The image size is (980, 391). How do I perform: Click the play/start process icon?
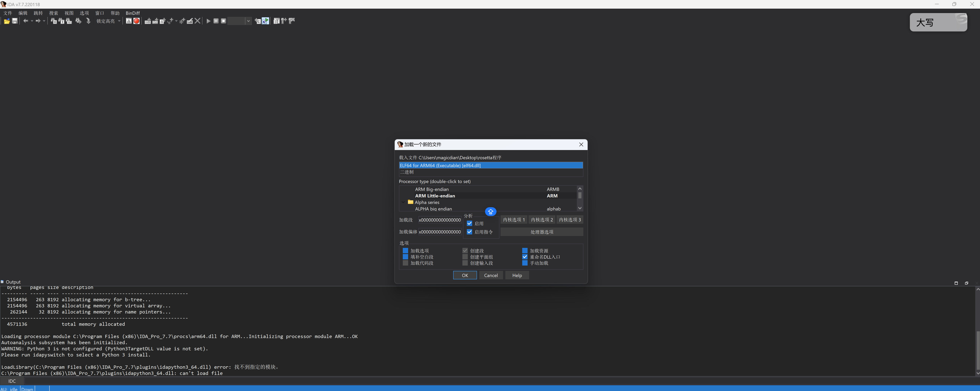(208, 21)
